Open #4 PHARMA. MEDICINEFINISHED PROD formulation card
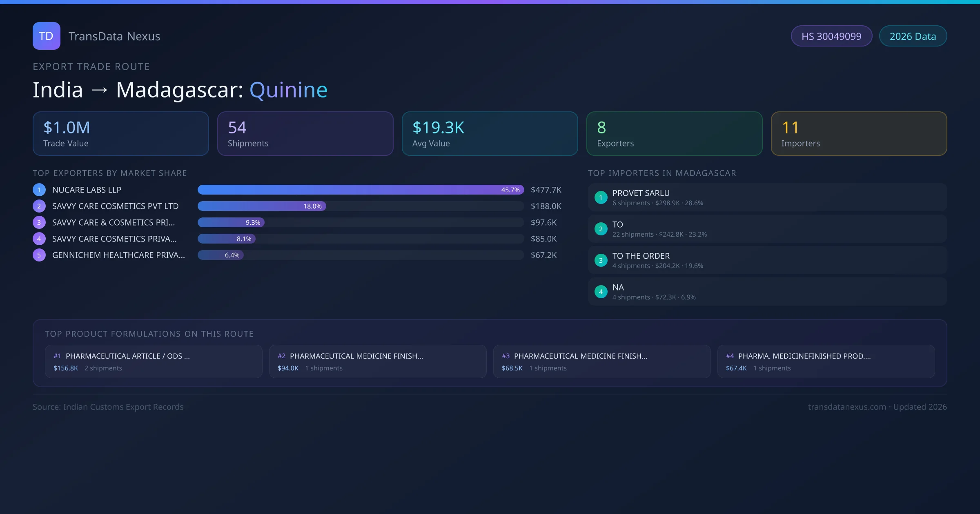 826,361
